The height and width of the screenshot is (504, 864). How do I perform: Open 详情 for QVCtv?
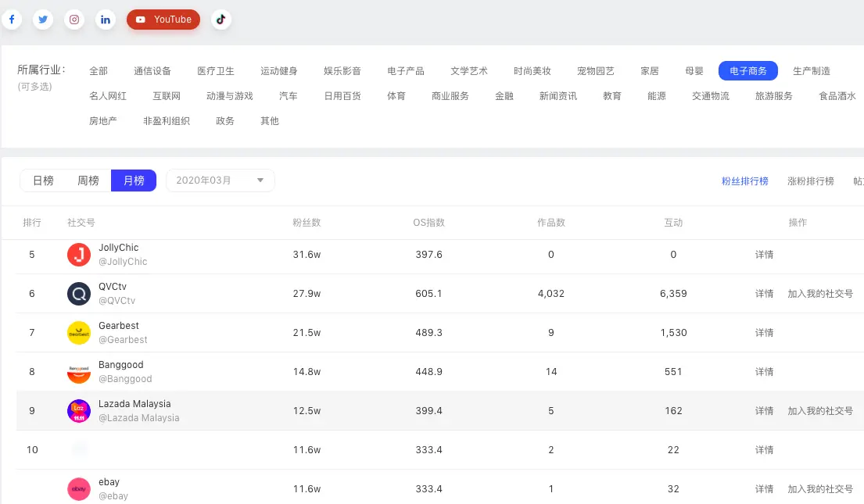tap(765, 294)
